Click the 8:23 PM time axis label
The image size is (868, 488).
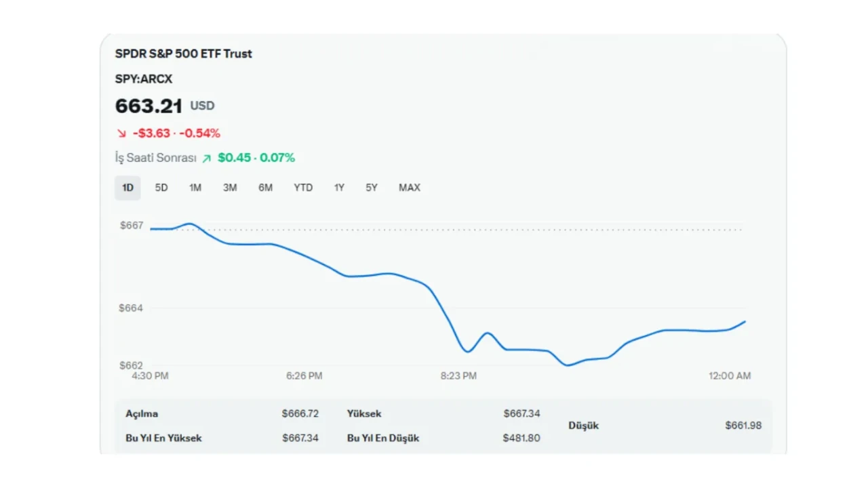point(458,375)
